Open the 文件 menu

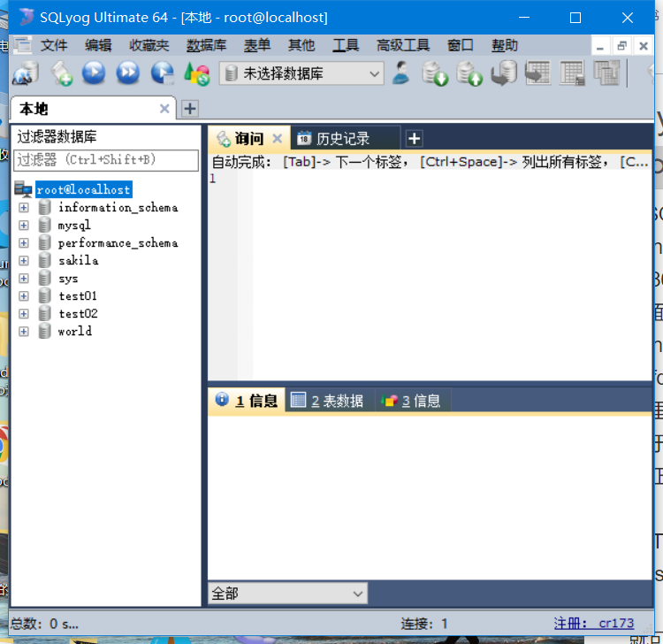(x=54, y=45)
